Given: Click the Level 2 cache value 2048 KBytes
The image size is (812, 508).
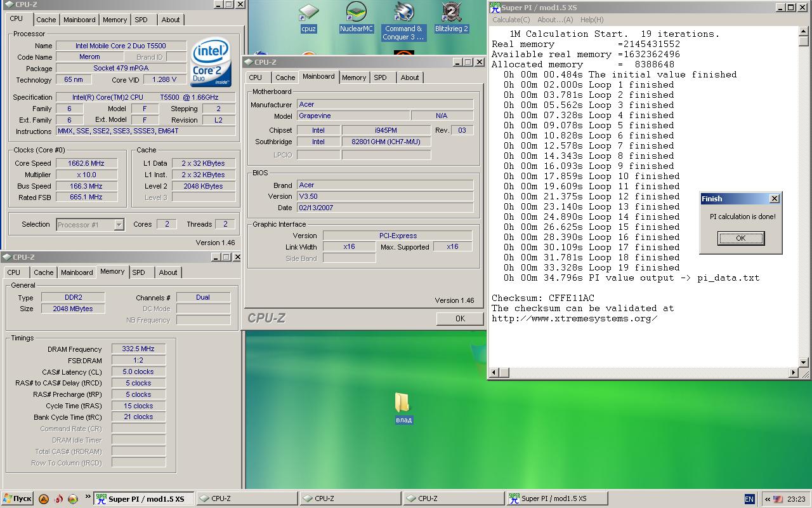Looking at the screenshot, I should point(203,186).
